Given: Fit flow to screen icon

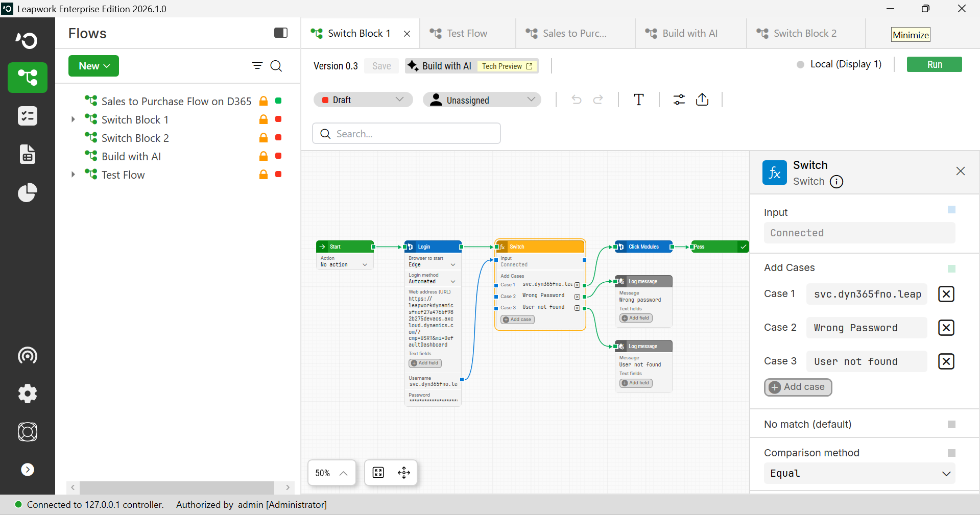Looking at the screenshot, I should click(x=378, y=473).
